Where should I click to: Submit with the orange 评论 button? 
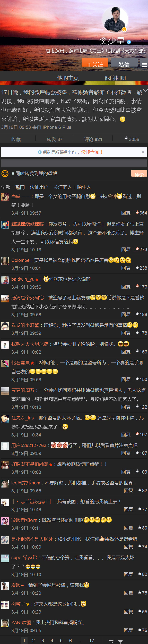pyautogui.click(x=139, y=174)
